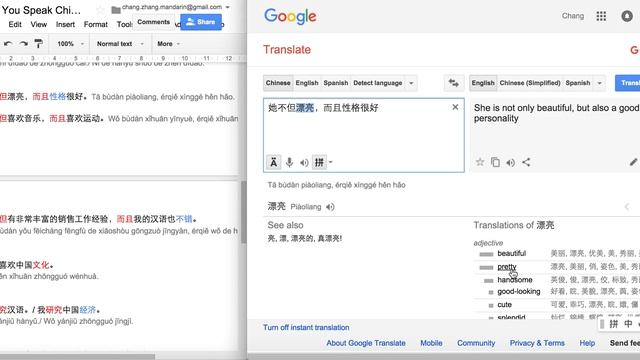The width and height of the screenshot is (640, 360).
Task: Go to the Google logo homepage
Action: [x=290, y=17]
